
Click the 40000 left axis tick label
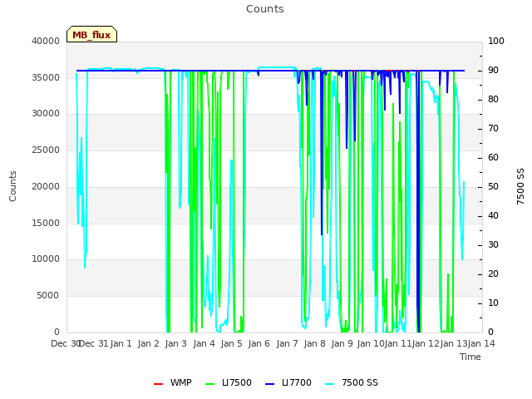pyautogui.click(x=46, y=41)
